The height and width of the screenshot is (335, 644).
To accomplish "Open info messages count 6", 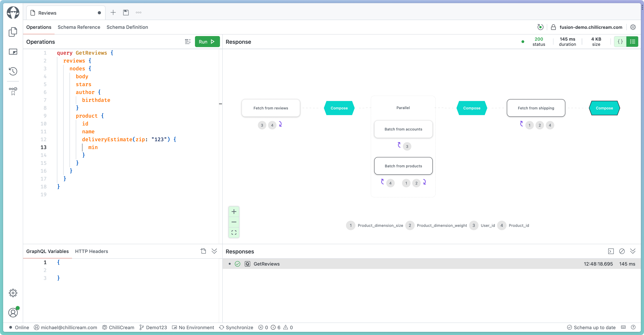I will point(275,327).
